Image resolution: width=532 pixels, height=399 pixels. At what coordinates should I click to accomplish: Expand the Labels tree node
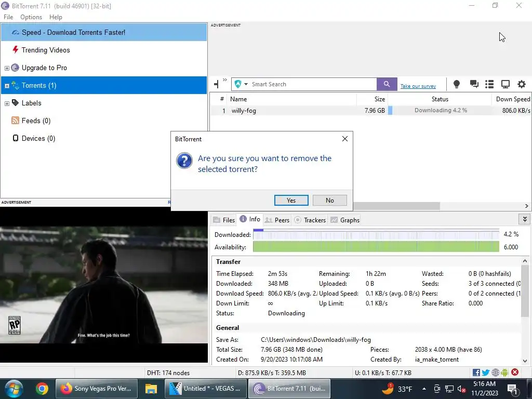pyautogui.click(x=7, y=103)
